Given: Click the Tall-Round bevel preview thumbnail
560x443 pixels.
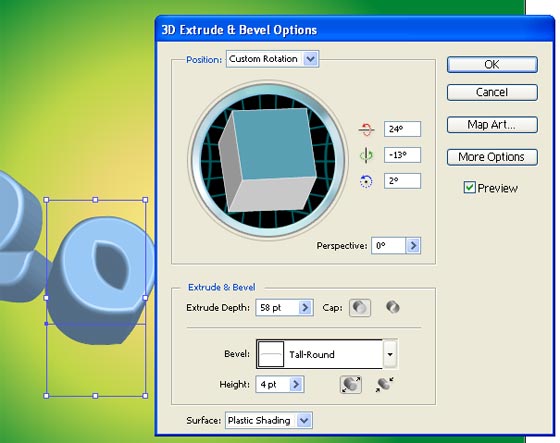Looking at the screenshot, I should (271, 354).
